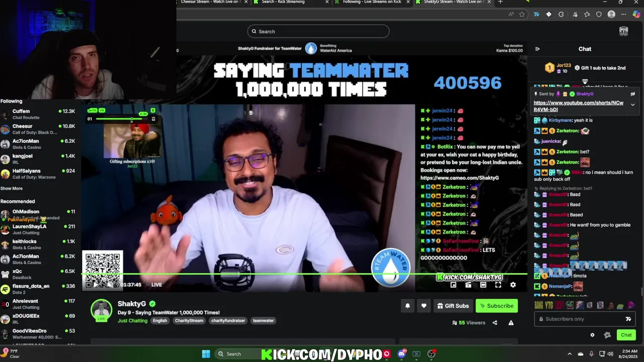The width and height of the screenshot is (644, 362).
Task: Open LaurenShayLA recommended channel
Action: click(x=38, y=229)
